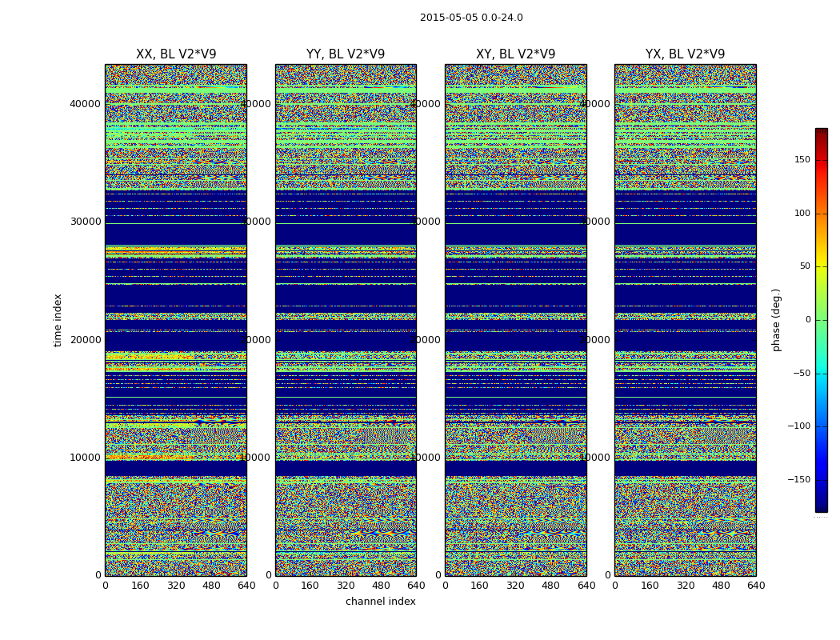Click the 320 channel tick under XX plot
The height and width of the screenshot is (640, 840).
[x=176, y=586]
